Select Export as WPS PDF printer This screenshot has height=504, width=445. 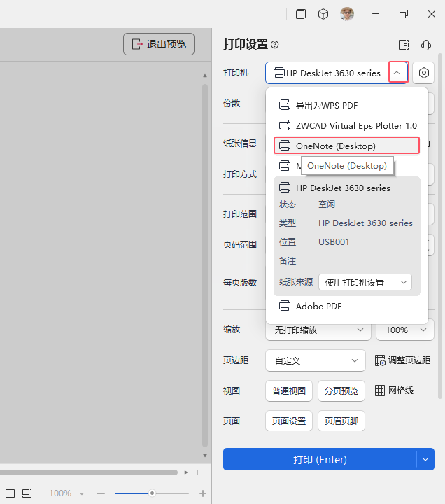click(x=346, y=105)
